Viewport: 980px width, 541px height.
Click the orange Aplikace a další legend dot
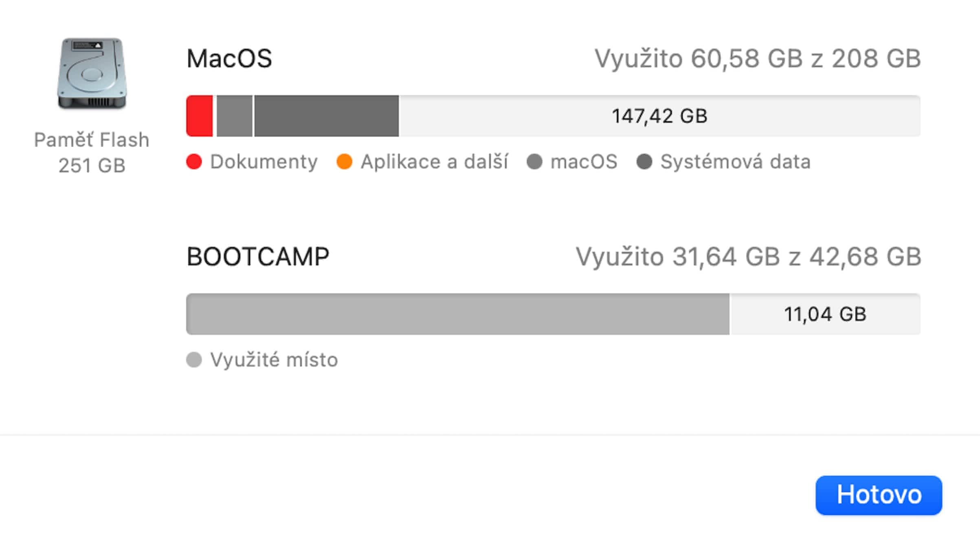click(x=344, y=161)
